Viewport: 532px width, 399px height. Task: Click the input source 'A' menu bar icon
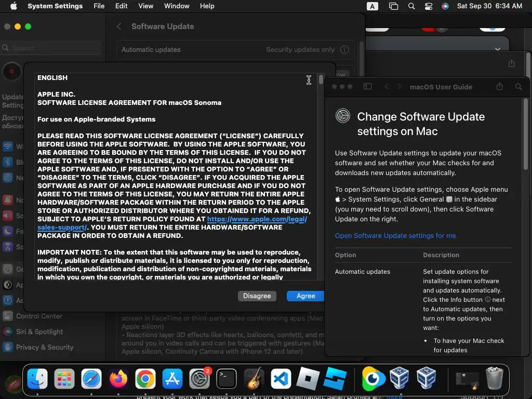point(372,6)
